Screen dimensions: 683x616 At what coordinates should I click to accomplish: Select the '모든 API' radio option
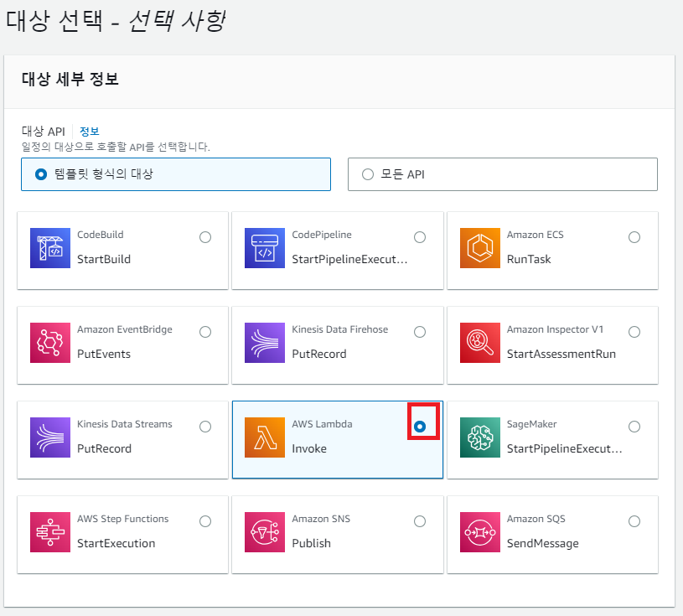pyautogui.click(x=368, y=174)
